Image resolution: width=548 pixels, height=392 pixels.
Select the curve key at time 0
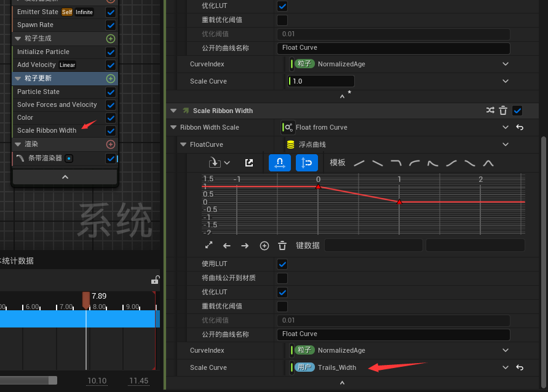point(318,187)
